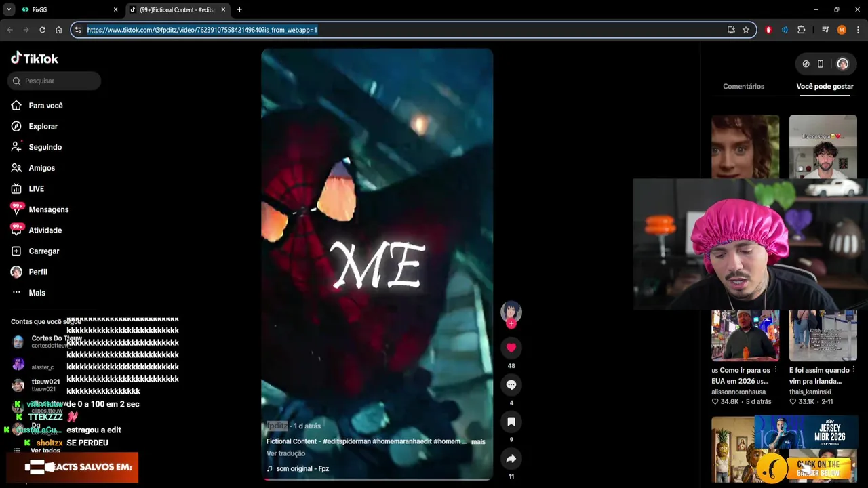Open the tab search dropdown arrow
The image size is (868, 488).
click(9, 9)
